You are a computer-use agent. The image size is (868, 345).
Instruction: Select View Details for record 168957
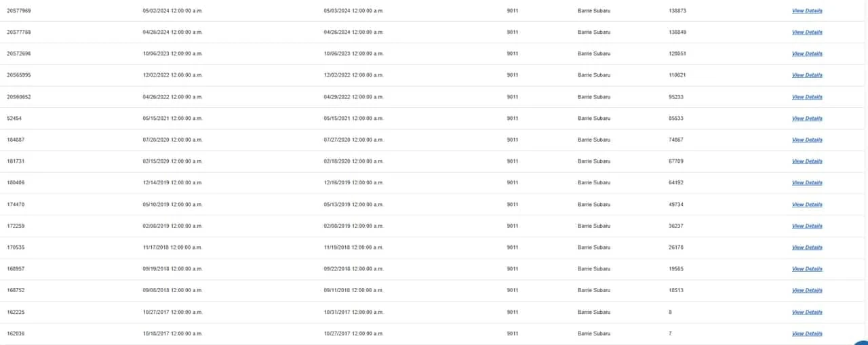[807, 269]
